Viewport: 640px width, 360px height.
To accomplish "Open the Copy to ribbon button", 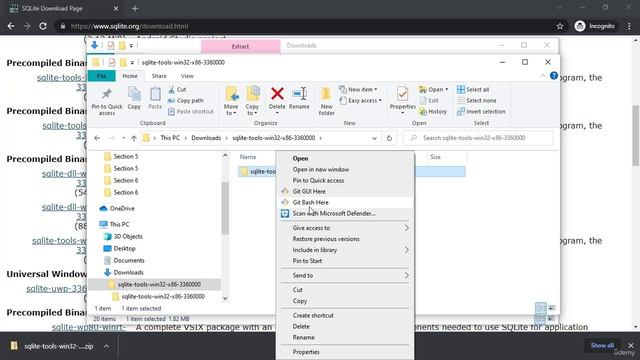I will [x=252, y=101].
